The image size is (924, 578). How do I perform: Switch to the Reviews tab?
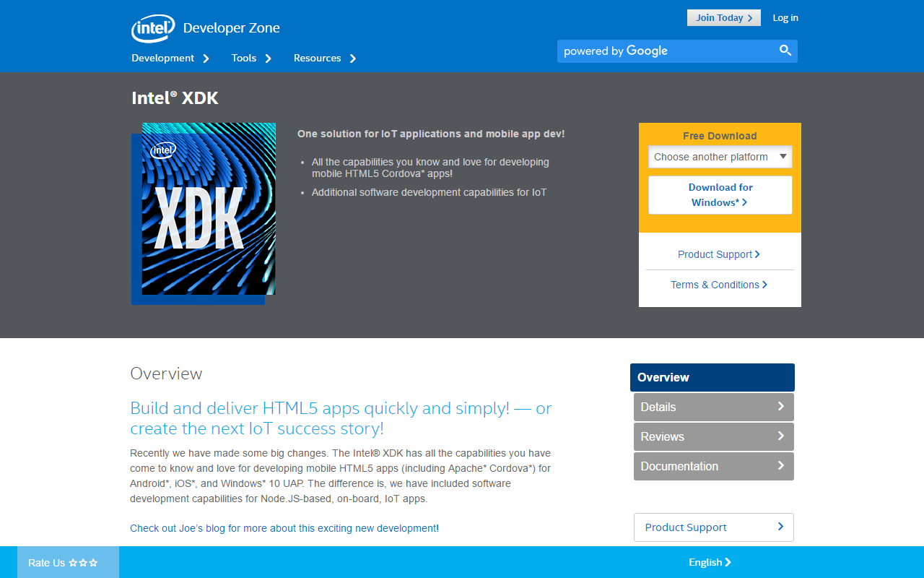714,436
